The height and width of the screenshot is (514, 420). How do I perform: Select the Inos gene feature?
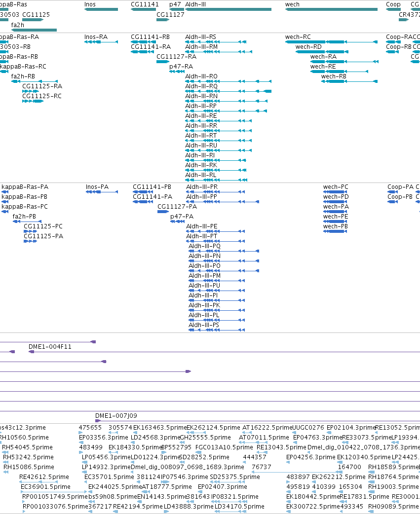[x=101, y=9]
